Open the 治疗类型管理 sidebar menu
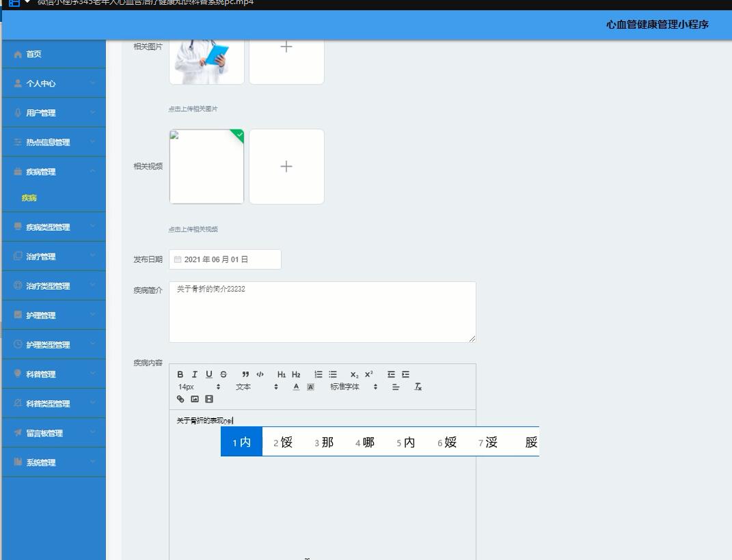Viewport: 732px width, 560px height. pos(54,286)
